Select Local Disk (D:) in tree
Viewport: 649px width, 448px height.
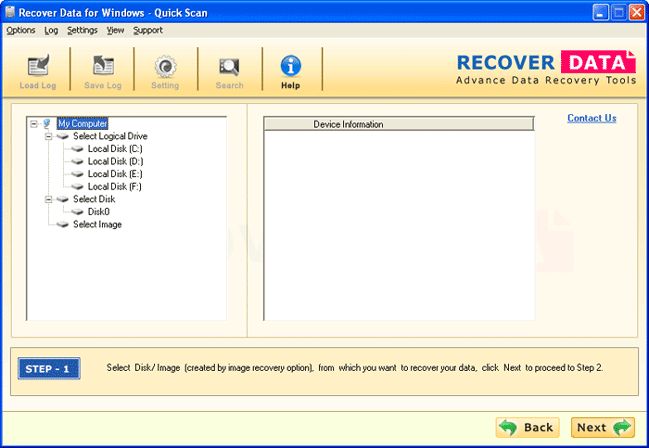click(x=115, y=161)
